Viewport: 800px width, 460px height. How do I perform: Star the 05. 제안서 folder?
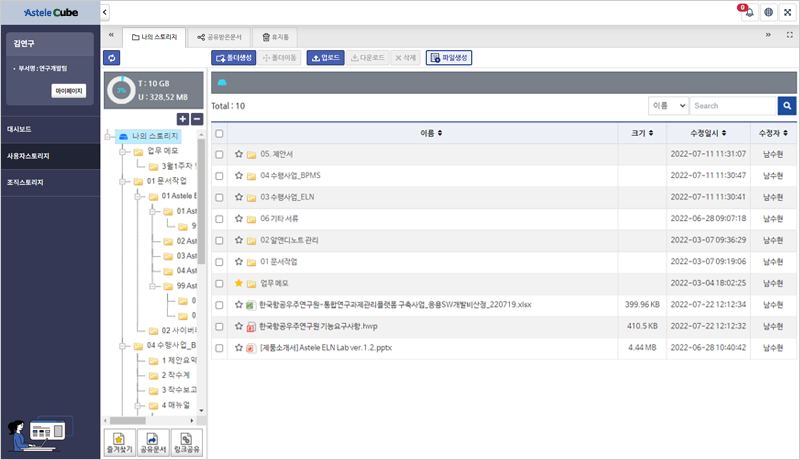[239, 154]
